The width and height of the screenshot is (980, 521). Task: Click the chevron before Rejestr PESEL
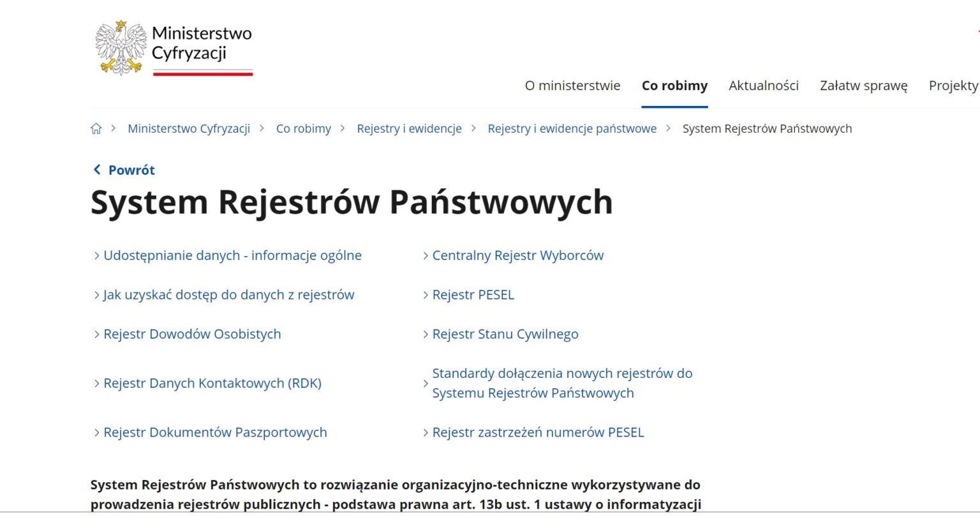[x=426, y=294]
